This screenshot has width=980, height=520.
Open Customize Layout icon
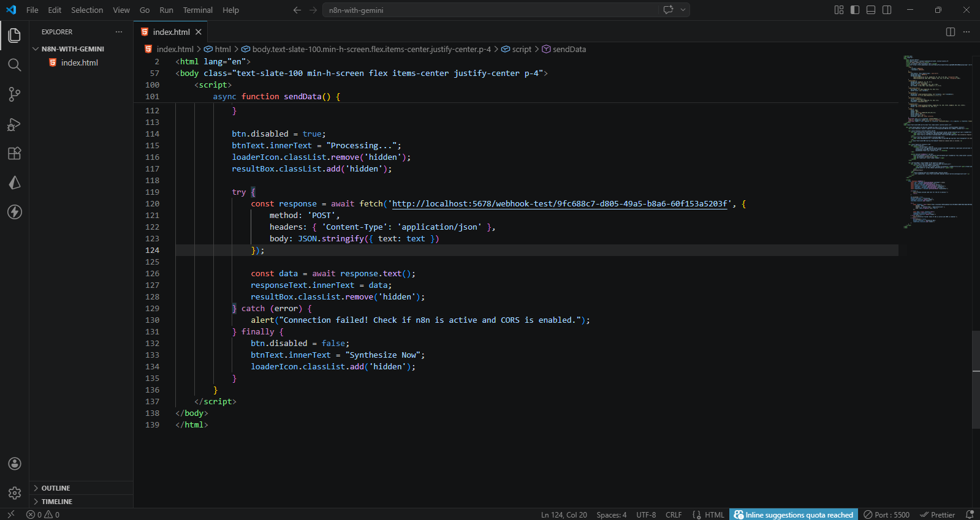coord(839,10)
